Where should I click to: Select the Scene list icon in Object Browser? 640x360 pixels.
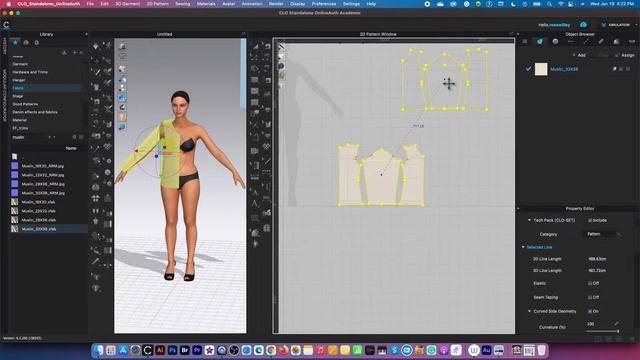click(x=525, y=41)
